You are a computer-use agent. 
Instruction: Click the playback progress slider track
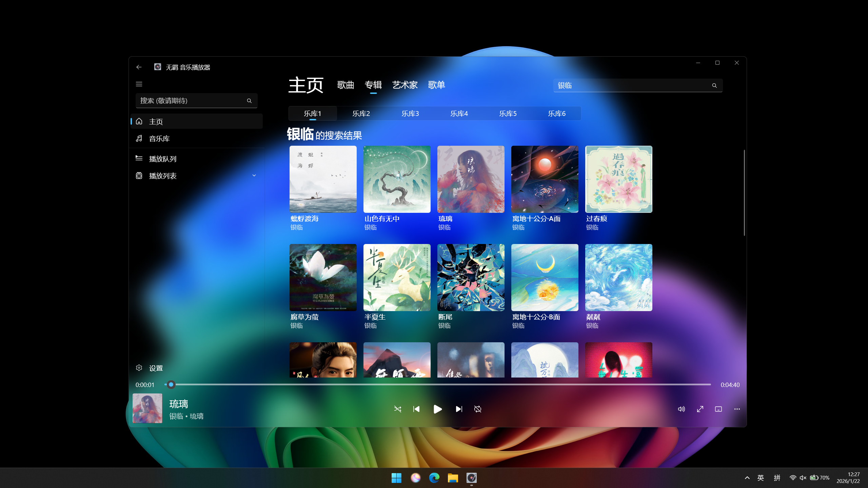pyautogui.click(x=437, y=385)
